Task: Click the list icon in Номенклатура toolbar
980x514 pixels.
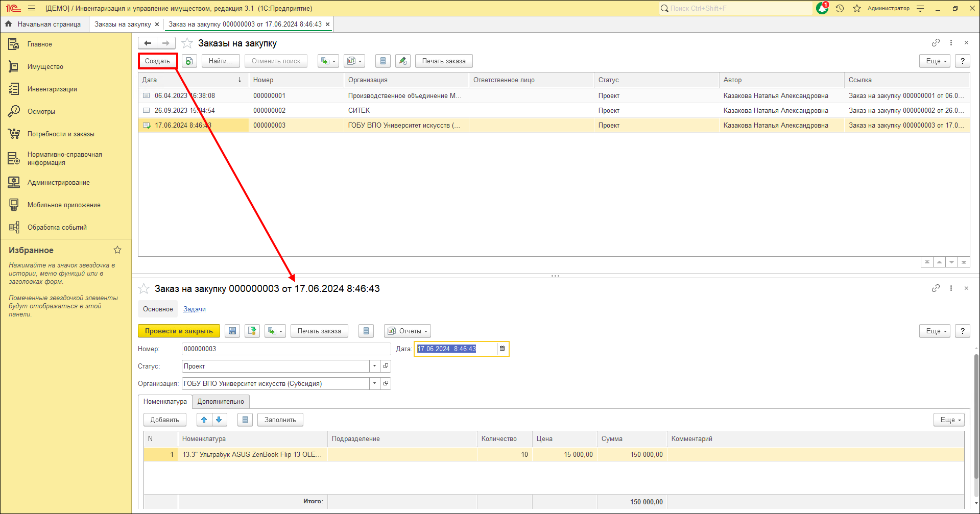Action: tap(245, 420)
